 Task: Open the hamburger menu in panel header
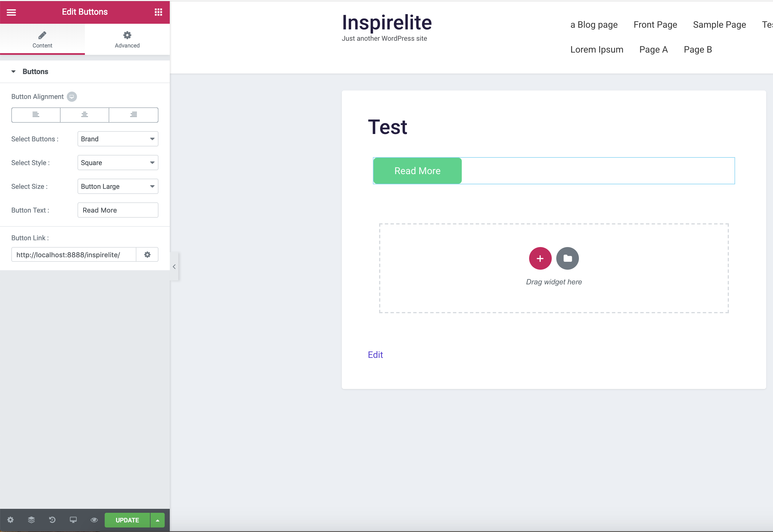[x=11, y=12]
